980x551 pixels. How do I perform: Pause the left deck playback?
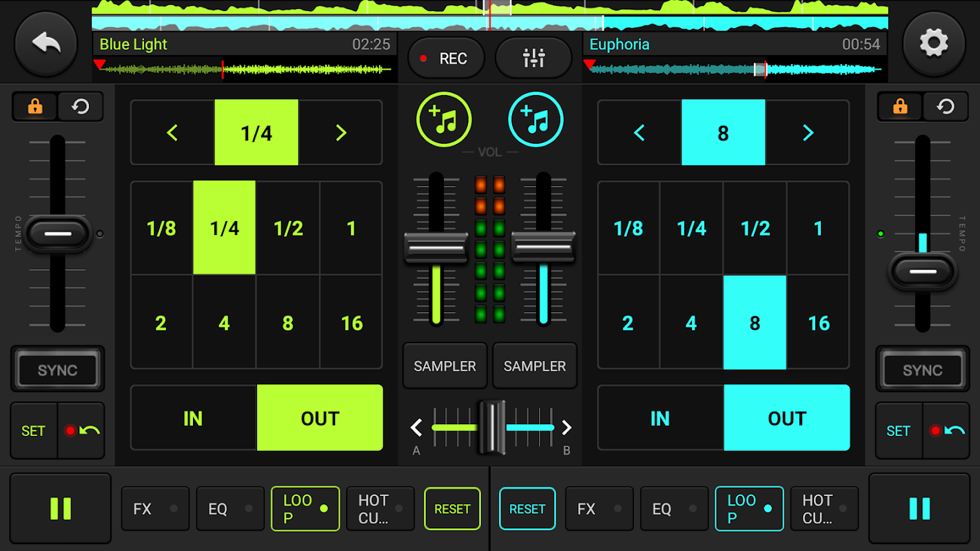(61, 508)
